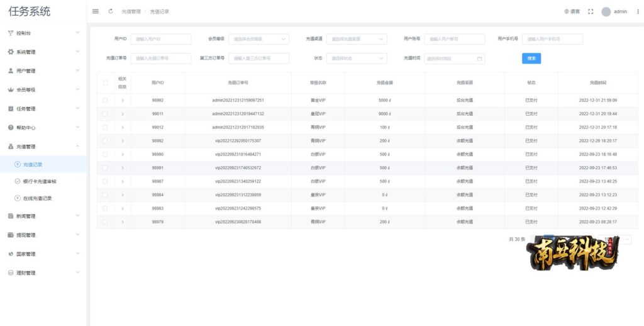
Task: Open 银行卡充值审核 in the sidebar
Action: pos(43,181)
